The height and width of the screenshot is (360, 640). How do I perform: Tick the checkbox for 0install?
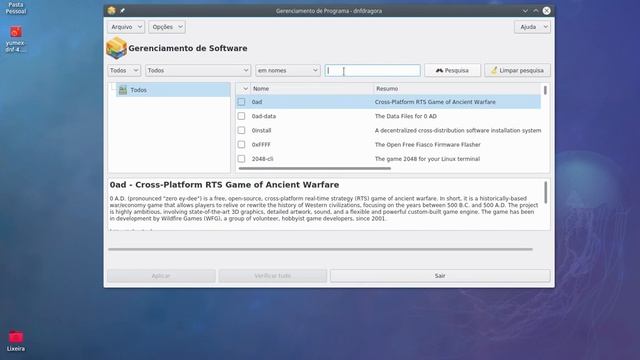pos(241,130)
